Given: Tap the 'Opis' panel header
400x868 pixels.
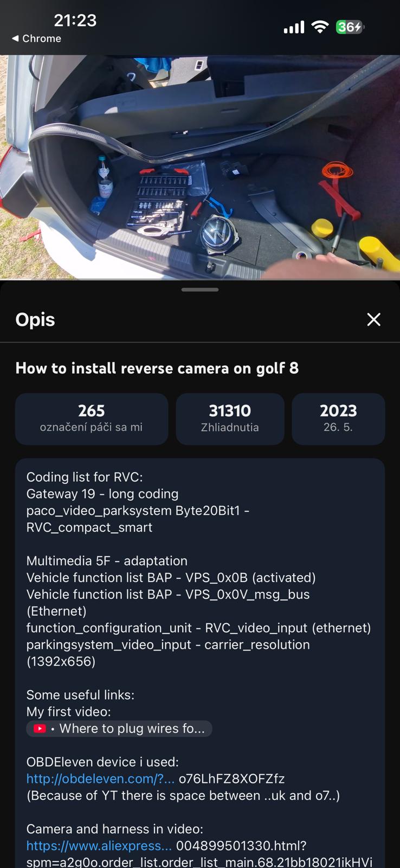Looking at the screenshot, I should pyautogui.click(x=35, y=320).
